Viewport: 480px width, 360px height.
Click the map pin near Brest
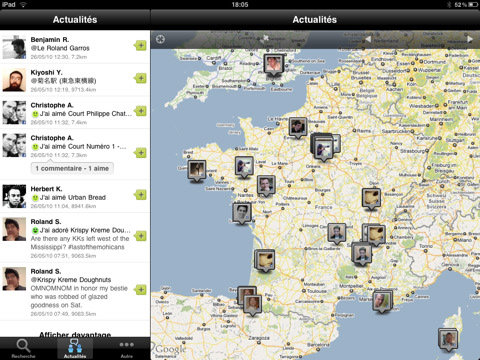pos(197,171)
